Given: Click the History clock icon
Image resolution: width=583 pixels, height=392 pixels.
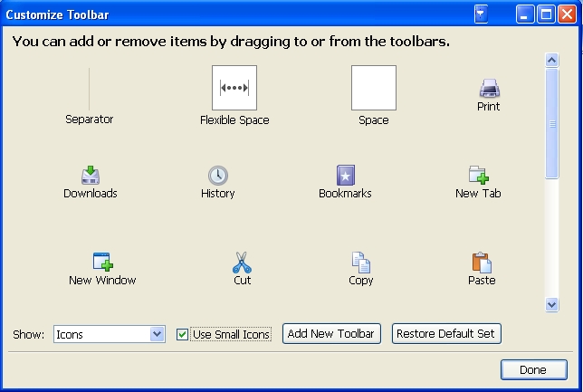Looking at the screenshot, I should (218, 176).
